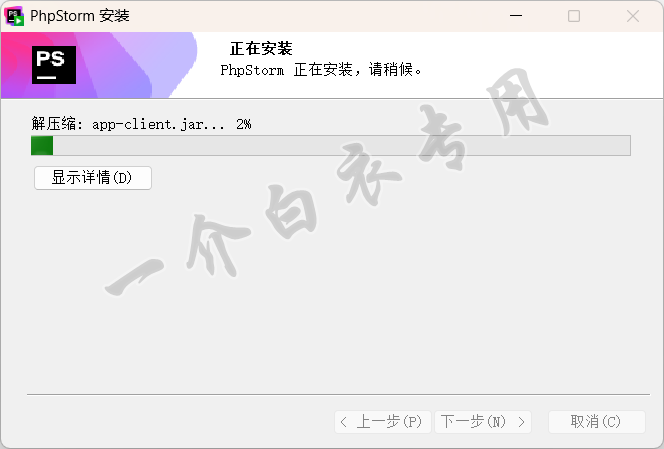Click the black PS logo in the banner
This screenshot has height=449, width=664.
[54, 65]
